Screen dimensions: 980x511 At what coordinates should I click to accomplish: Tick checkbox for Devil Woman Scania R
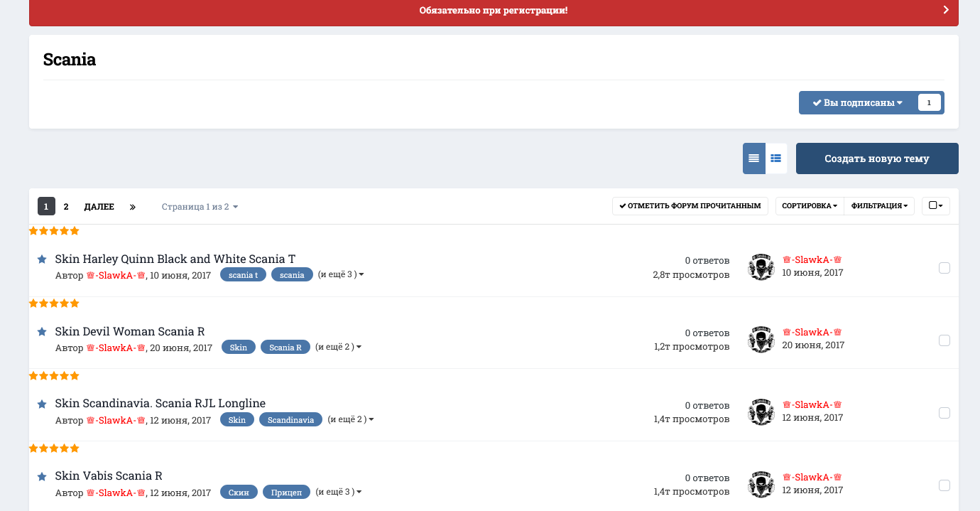click(x=944, y=340)
